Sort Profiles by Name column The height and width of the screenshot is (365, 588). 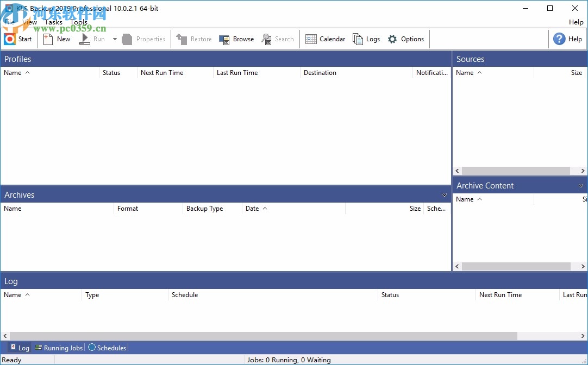click(x=49, y=73)
